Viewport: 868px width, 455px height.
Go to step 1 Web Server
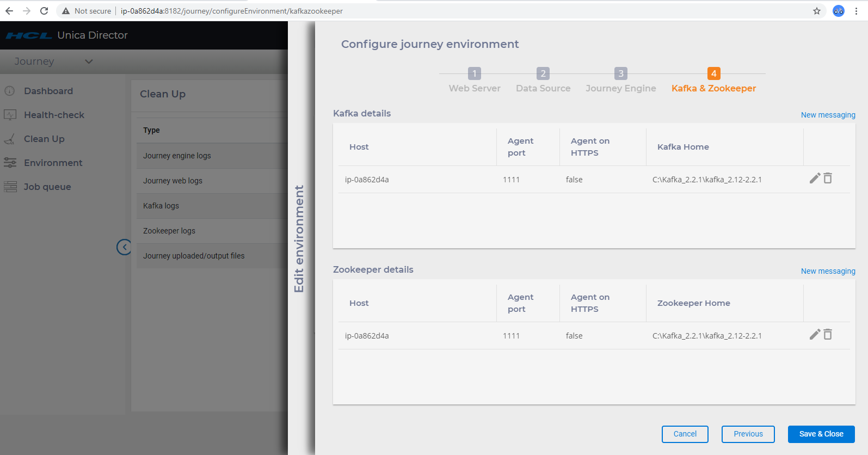click(475, 74)
